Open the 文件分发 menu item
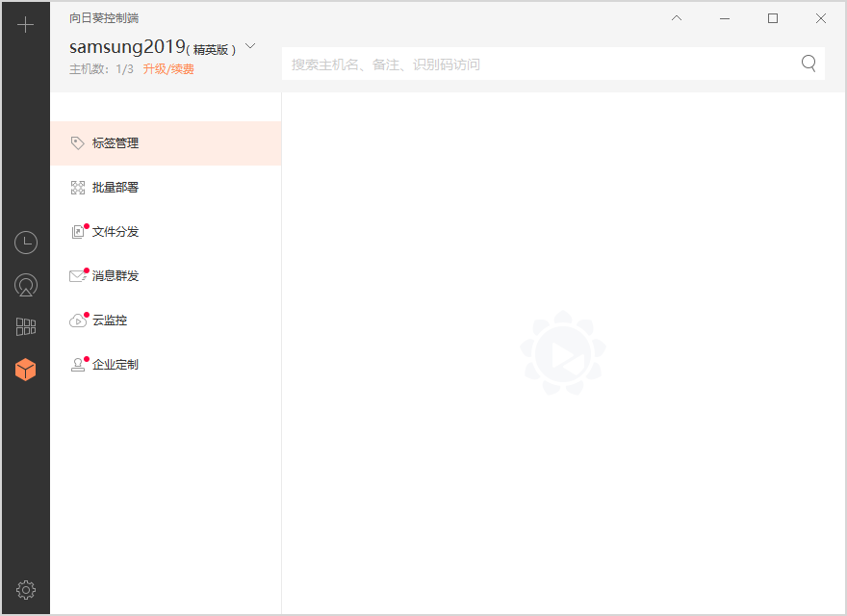Screen dimensions: 847x616 pos(166,232)
